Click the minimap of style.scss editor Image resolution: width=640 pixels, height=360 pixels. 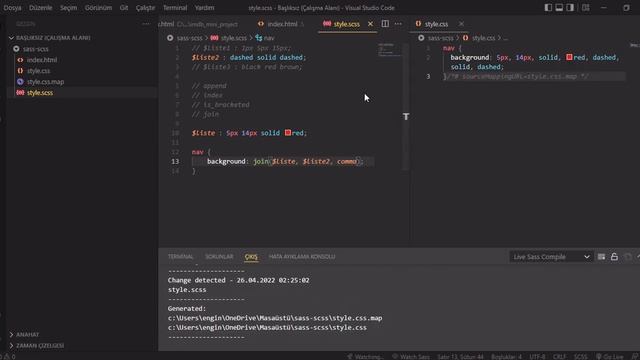tap(389, 50)
